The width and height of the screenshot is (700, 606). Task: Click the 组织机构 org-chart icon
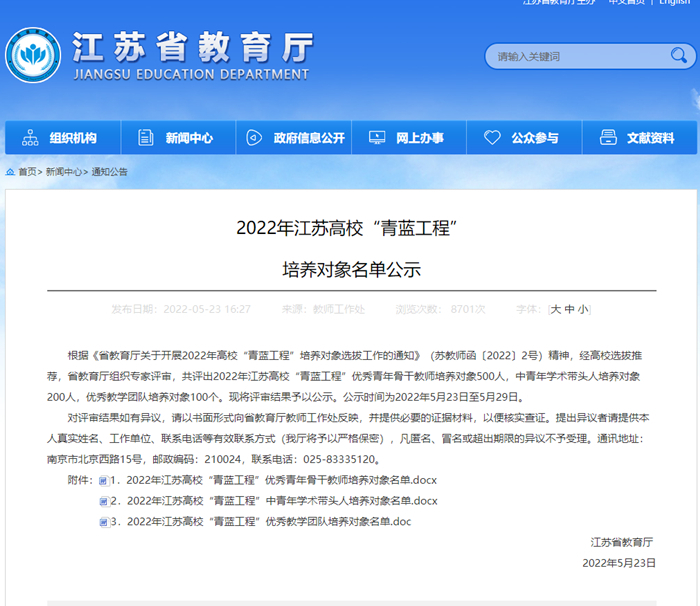pyautogui.click(x=30, y=138)
